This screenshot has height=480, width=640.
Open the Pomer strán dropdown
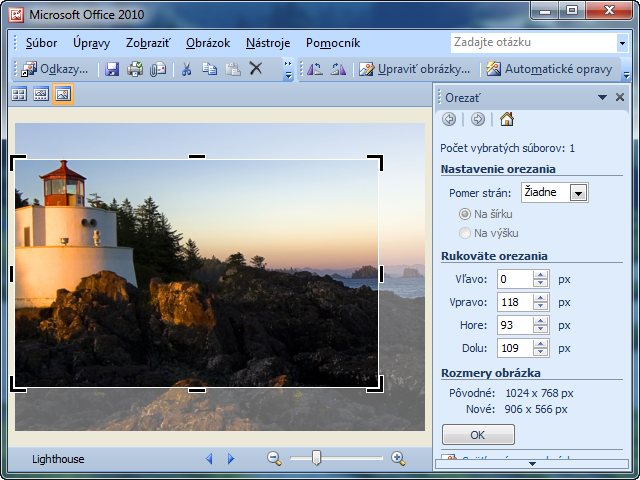(x=577, y=193)
